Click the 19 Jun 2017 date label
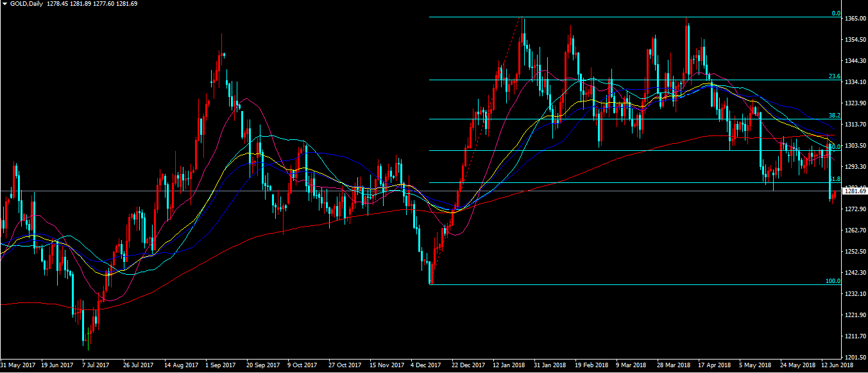 click(58, 365)
